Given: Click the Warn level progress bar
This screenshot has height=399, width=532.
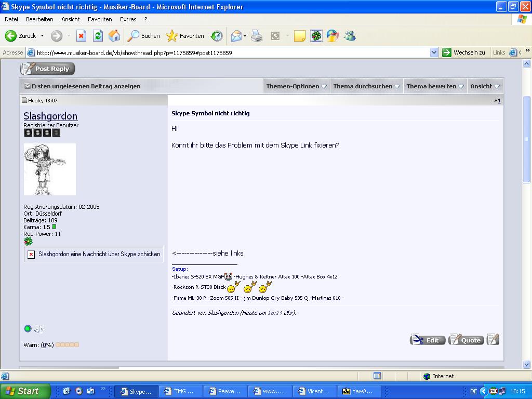Looking at the screenshot, I should (x=67, y=345).
